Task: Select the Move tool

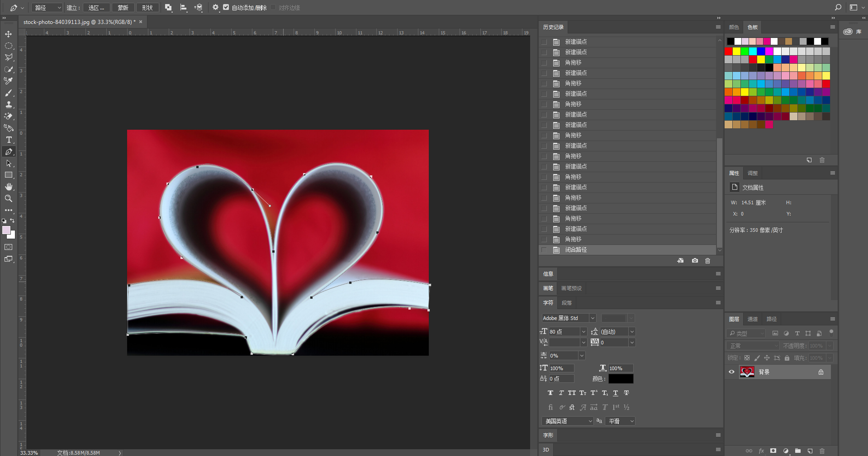Action: 9,34
